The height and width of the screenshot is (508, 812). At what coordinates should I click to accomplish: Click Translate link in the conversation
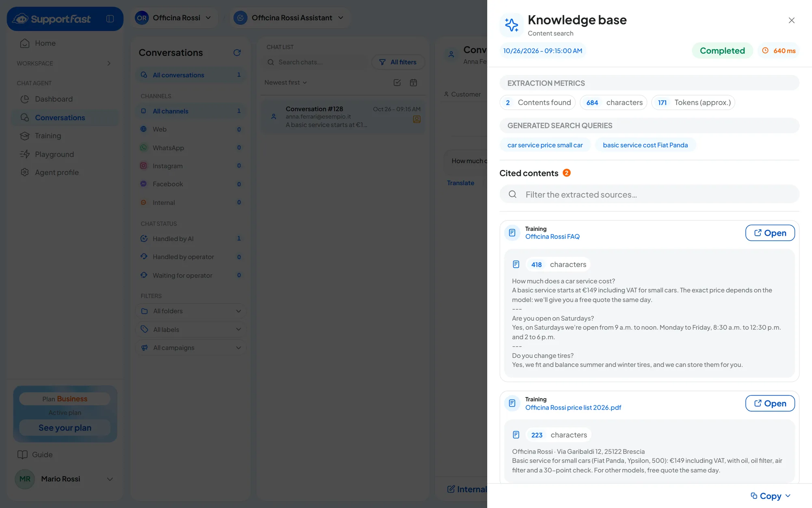coord(460,183)
